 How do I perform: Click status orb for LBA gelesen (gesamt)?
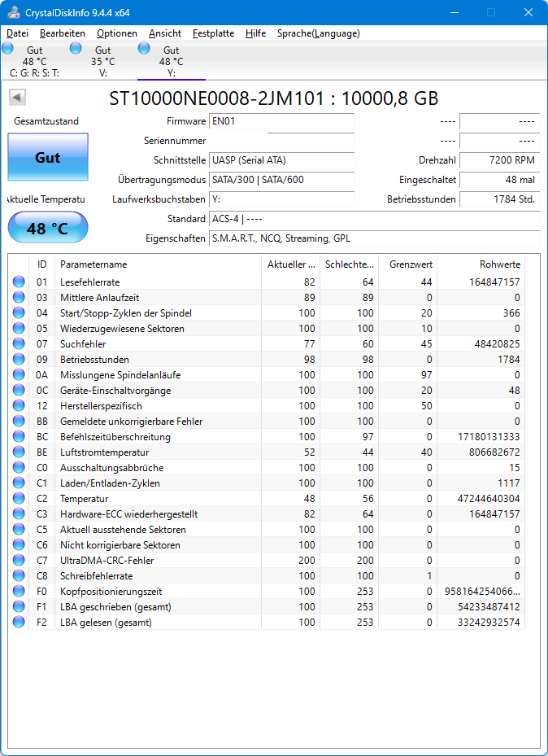pos(19,623)
